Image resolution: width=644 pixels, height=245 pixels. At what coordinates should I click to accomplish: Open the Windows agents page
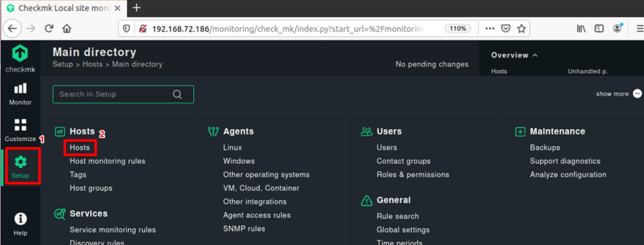(x=239, y=161)
